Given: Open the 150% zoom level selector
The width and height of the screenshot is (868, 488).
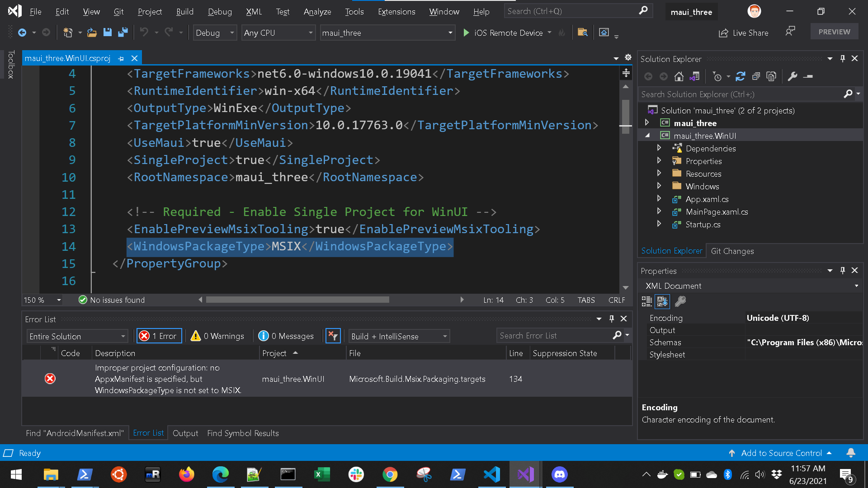Looking at the screenshot, I should [42, 300].
